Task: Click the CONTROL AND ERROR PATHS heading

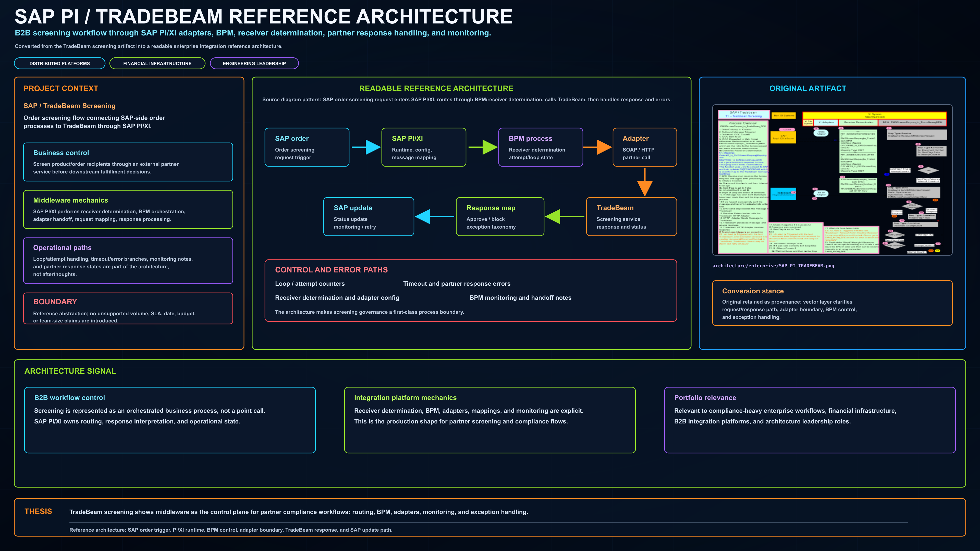Action: pyautogui.click(x=331, y=270)
